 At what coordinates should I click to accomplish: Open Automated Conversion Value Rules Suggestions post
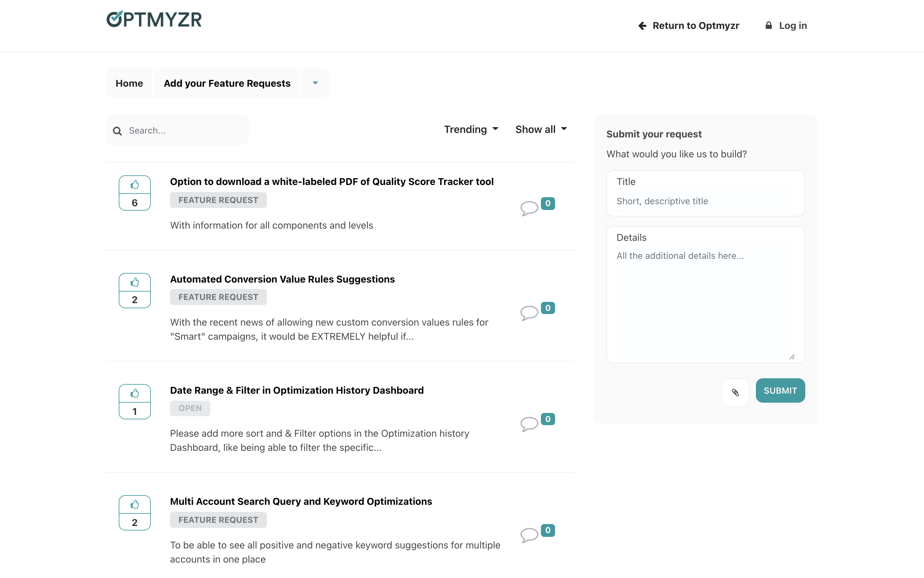[x=283, y=279]
